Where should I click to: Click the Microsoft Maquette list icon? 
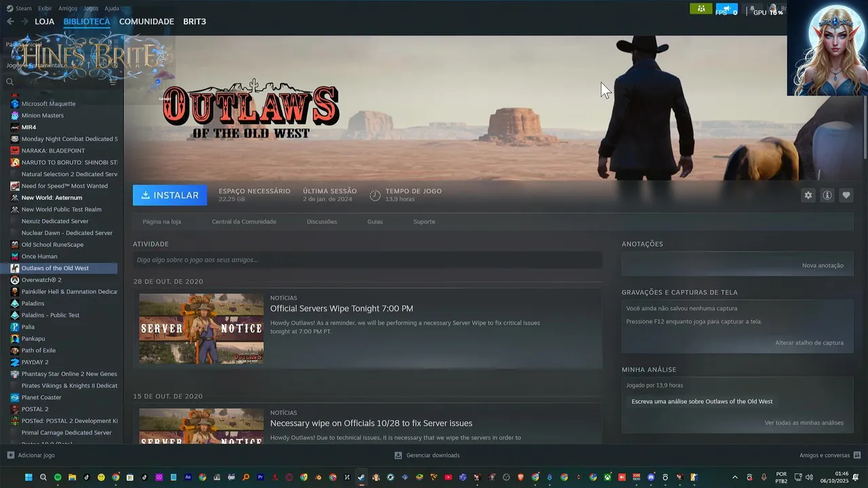(x=15, y=104)
